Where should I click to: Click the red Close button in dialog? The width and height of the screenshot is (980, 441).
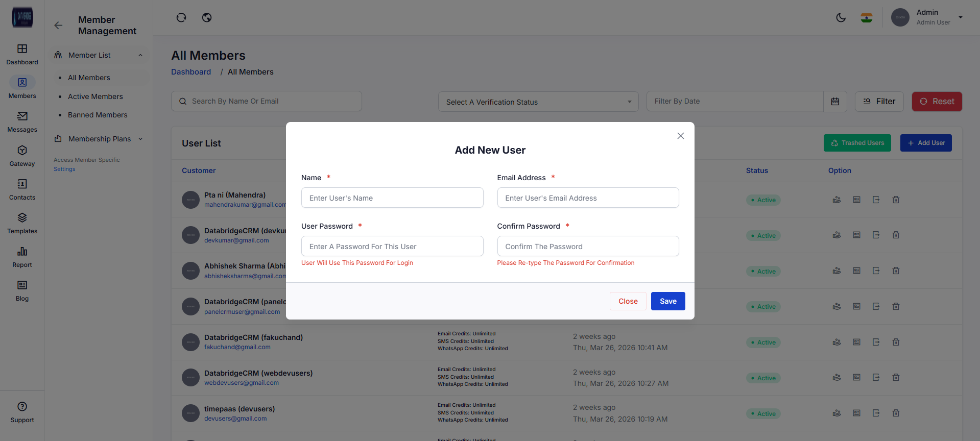click(x=628, y=301)
